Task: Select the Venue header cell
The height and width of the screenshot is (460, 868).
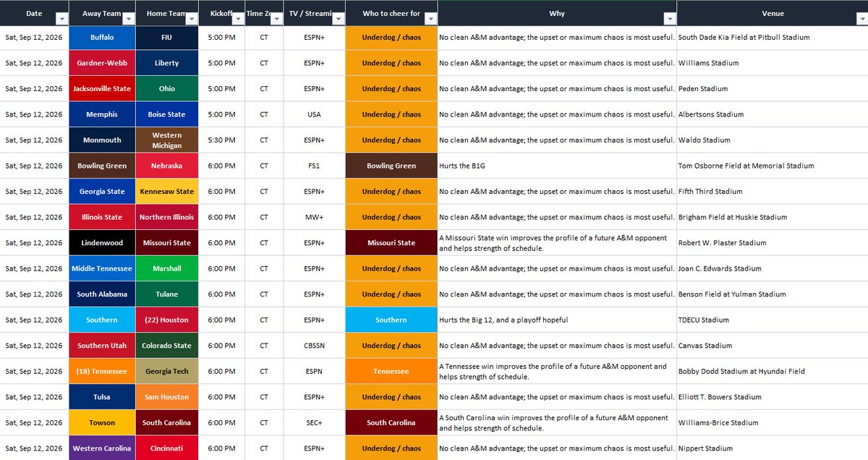Action: tap(773, 13)
